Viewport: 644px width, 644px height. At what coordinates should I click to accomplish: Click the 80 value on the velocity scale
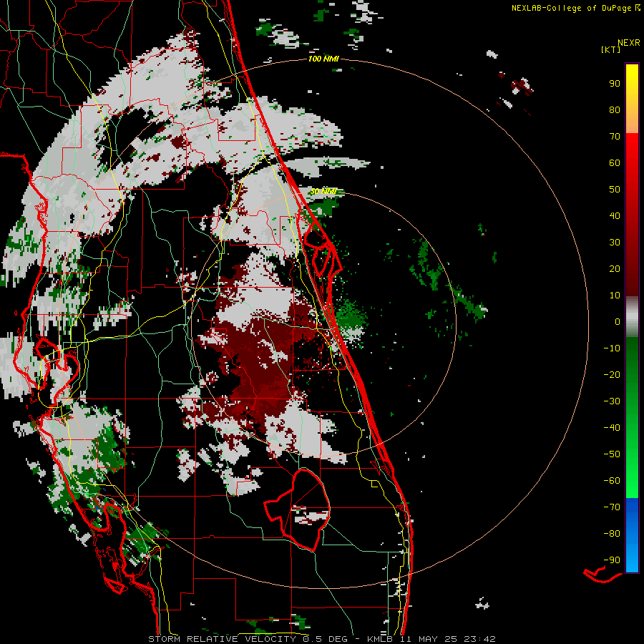click(615, 109)
